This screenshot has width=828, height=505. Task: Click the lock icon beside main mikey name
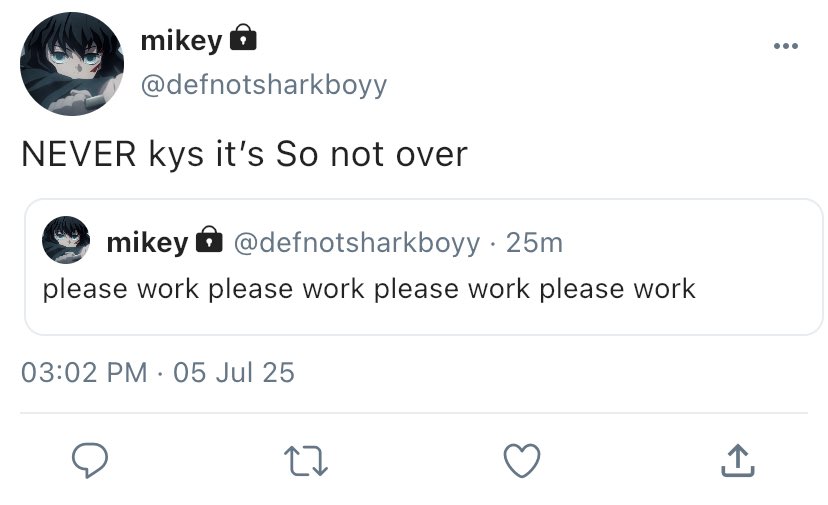coord(243,40)
